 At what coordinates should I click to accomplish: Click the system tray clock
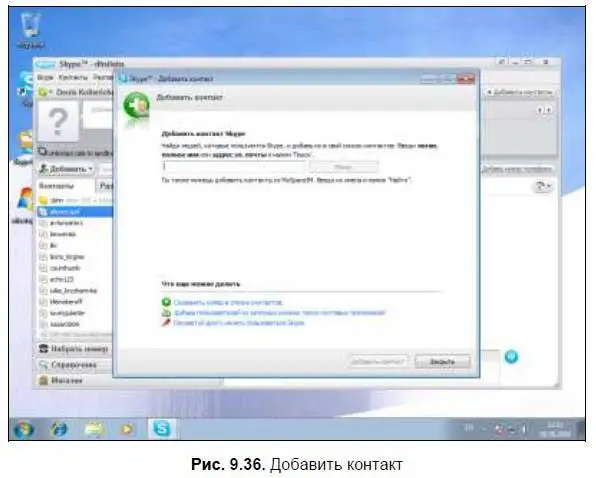coord(556,429)
